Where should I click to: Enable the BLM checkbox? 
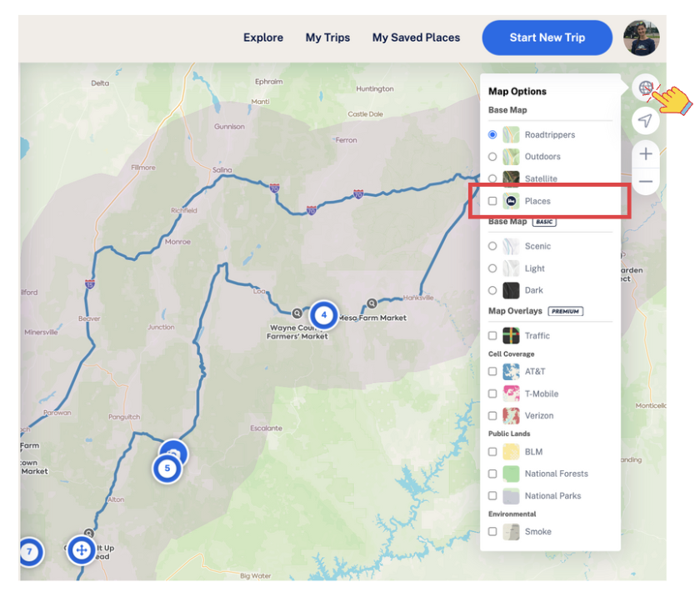click(492, 452)
